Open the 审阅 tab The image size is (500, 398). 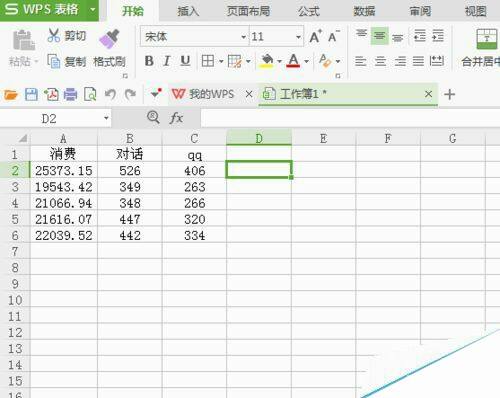click(420, 11)
